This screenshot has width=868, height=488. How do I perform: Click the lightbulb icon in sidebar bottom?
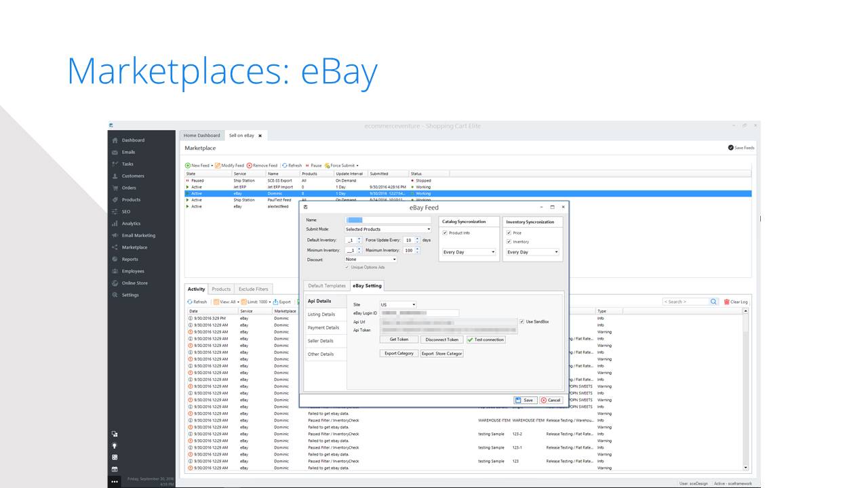coord(115,445)
